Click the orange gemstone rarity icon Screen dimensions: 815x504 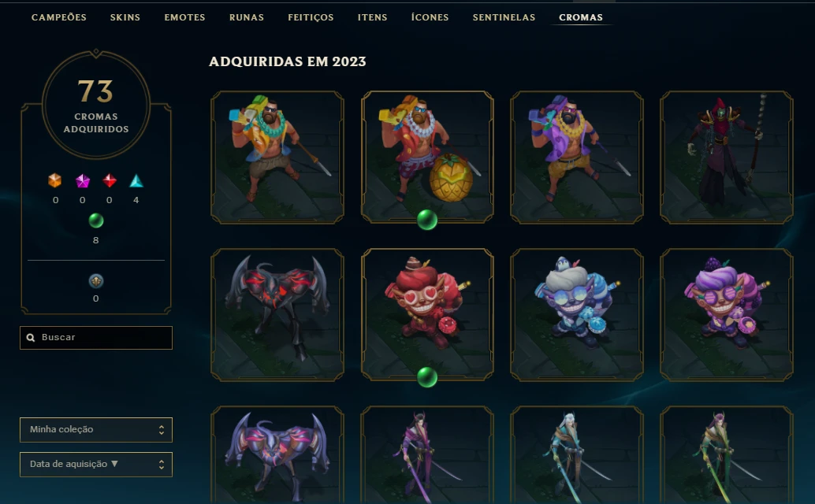(x=54, y=180)
